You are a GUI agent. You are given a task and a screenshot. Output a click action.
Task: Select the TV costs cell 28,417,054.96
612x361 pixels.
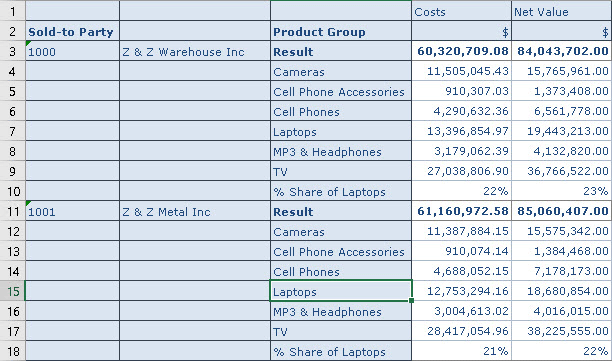click(461, 331)
